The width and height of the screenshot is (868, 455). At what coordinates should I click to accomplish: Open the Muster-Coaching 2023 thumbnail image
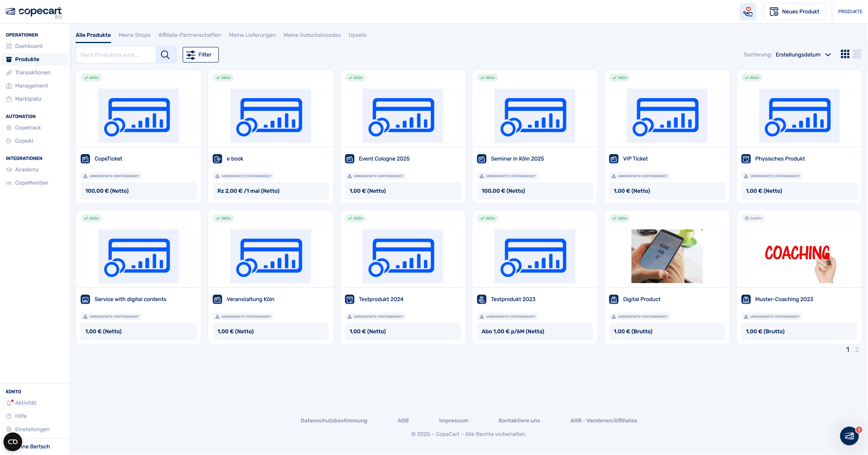click(x=799, y=256)
